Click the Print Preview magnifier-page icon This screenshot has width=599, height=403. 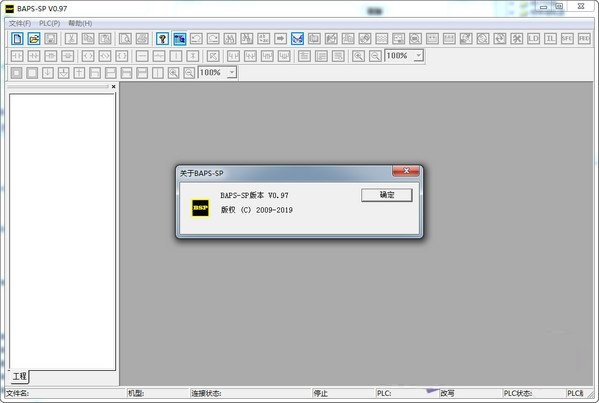(125, 39)
